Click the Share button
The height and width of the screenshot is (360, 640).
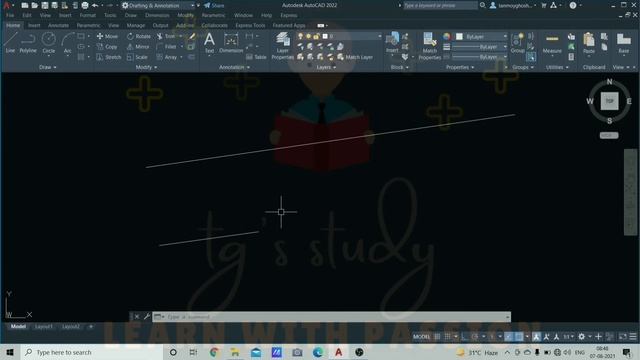(214, 5)
